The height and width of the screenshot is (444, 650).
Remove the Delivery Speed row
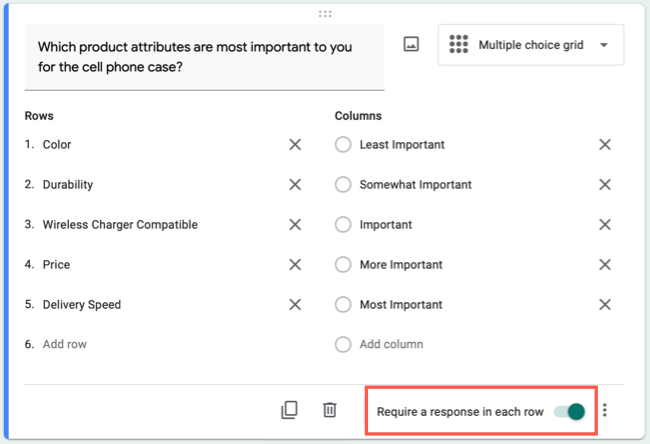295,305
